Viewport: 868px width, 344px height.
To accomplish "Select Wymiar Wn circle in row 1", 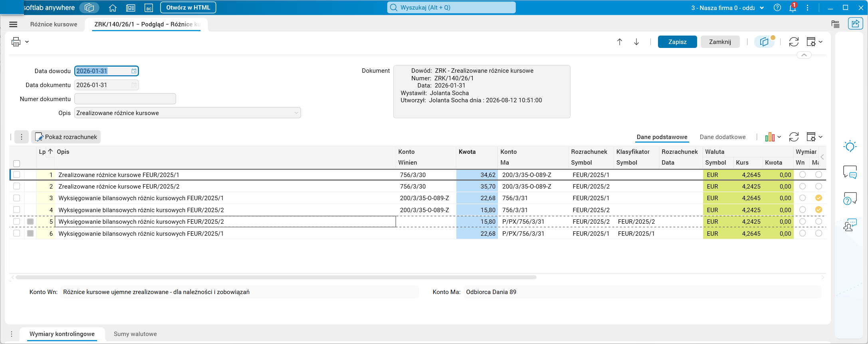I will (x=803, y=175).
